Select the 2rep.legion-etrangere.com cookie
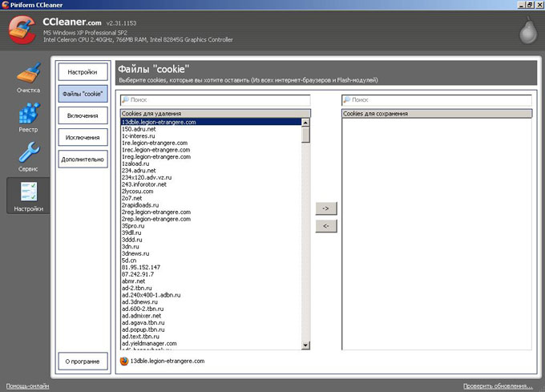The width and height of the screenshot is (545, 392). point(211,219)
